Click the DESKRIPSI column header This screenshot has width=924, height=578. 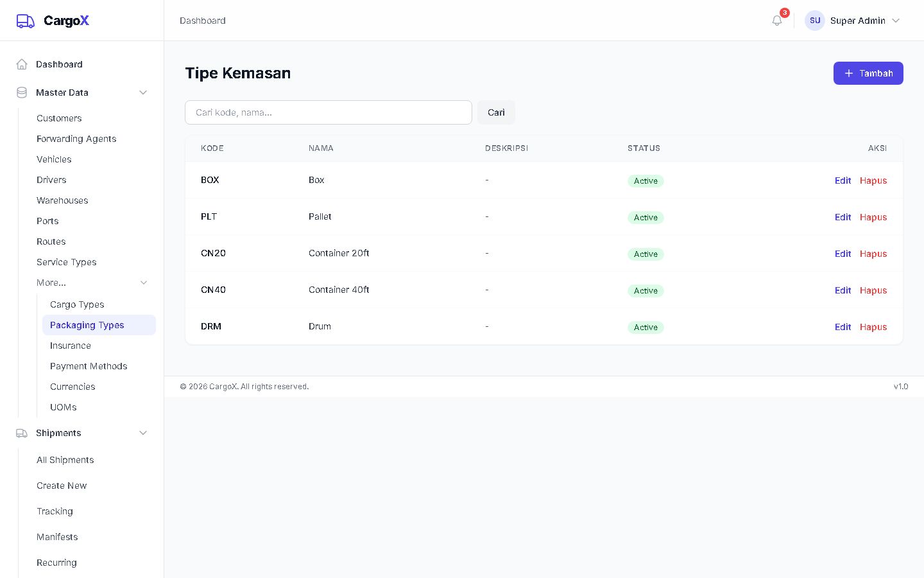point(506,148)
